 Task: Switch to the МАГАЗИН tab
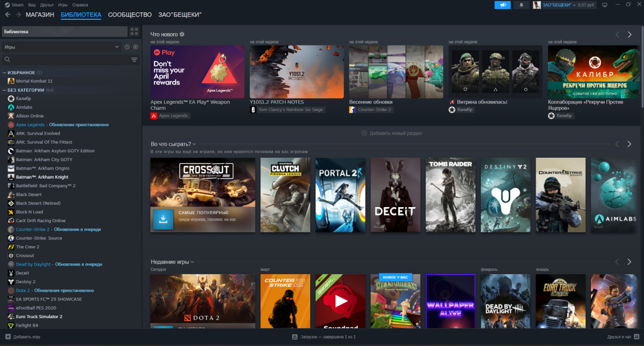click(x=40, y=14)
